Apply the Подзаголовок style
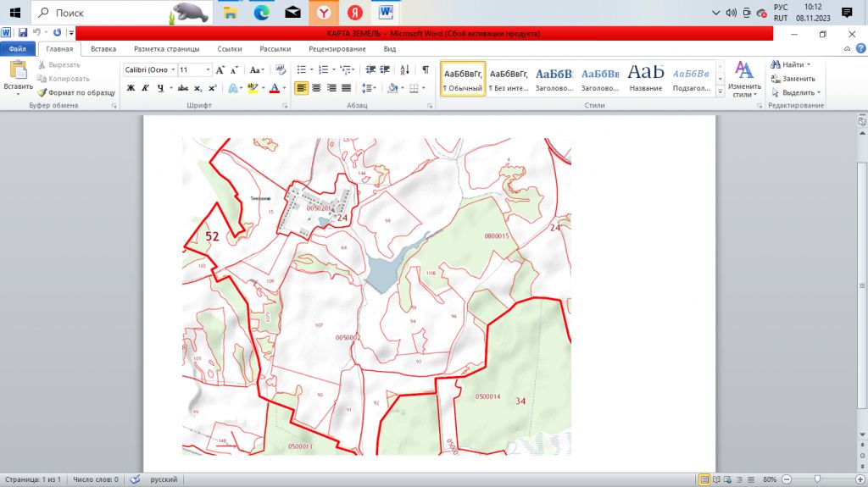868x487 pixels. click(x=692, y=79)
